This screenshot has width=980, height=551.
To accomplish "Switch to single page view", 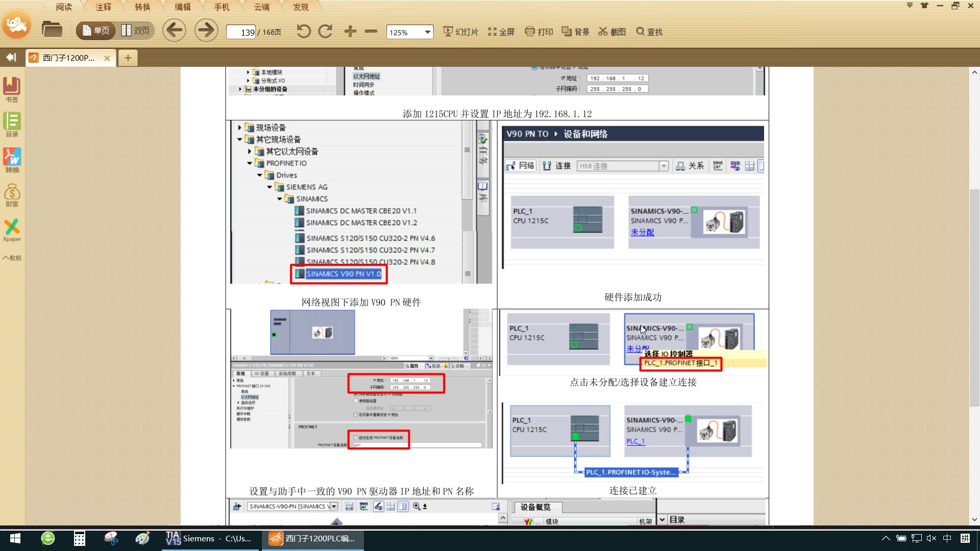I will [95, 31].
